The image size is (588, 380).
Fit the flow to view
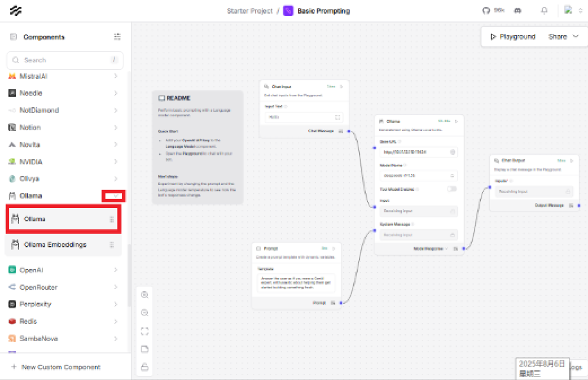point(144,331)
